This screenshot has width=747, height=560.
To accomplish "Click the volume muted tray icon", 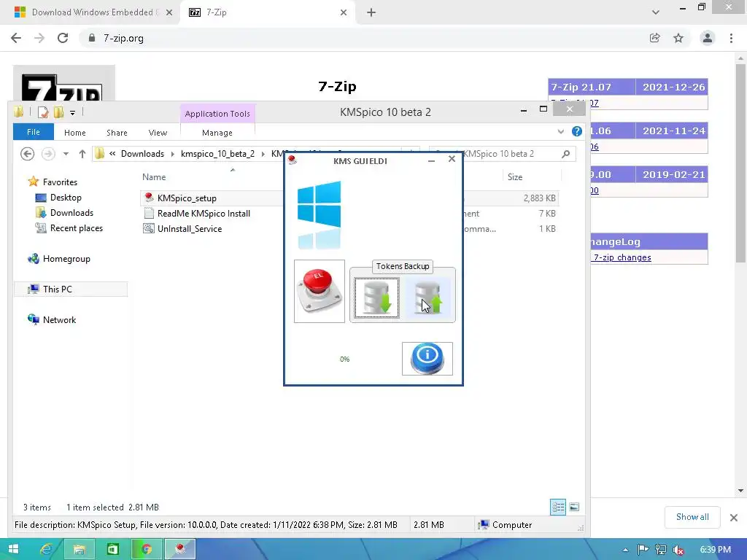I will (x=678, y=550).
